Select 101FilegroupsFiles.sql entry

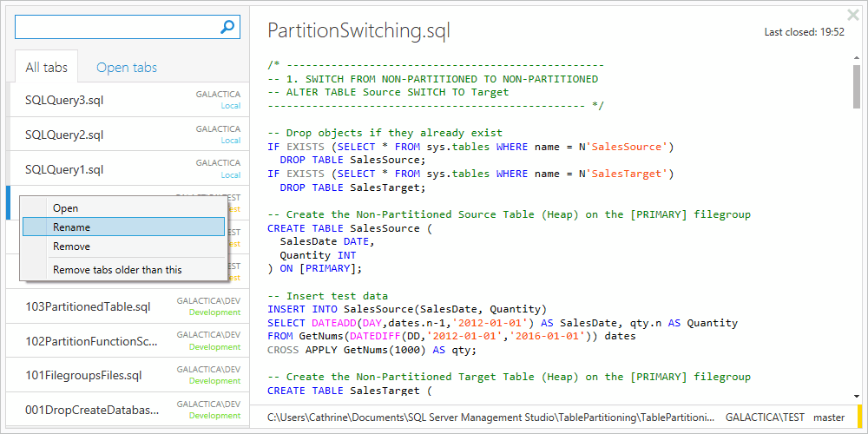pos(83,376)
